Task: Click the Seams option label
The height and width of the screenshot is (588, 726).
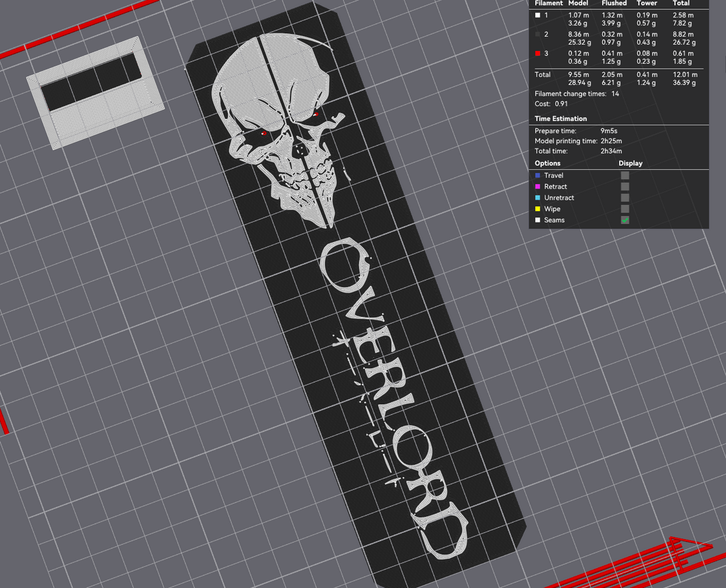Action: (554, 220)
